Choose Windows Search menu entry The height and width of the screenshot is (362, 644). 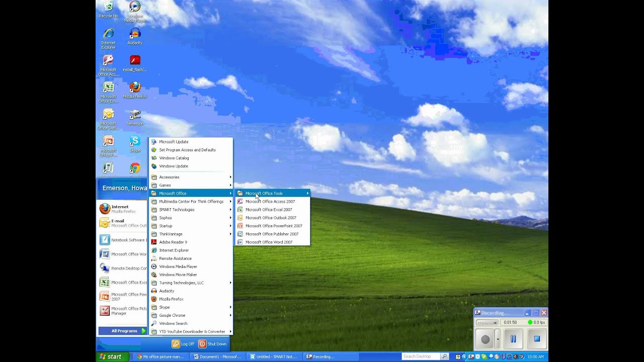coord(191,323)
